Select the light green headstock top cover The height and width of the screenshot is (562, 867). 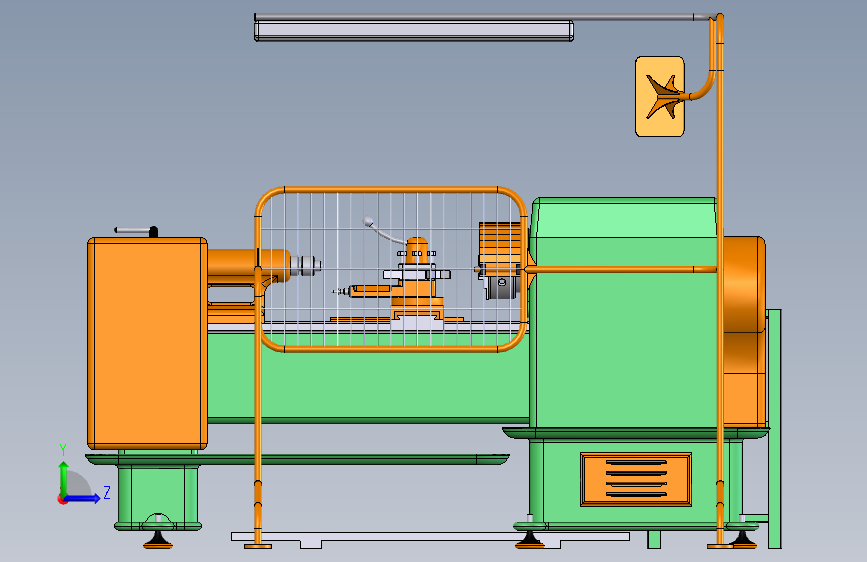(x=623, y=218)
